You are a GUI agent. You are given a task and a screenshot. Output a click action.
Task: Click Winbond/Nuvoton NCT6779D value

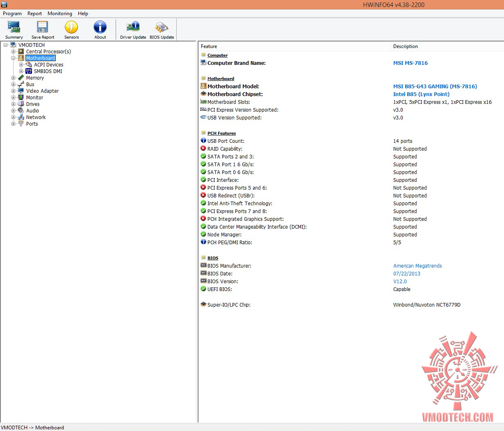426,305
